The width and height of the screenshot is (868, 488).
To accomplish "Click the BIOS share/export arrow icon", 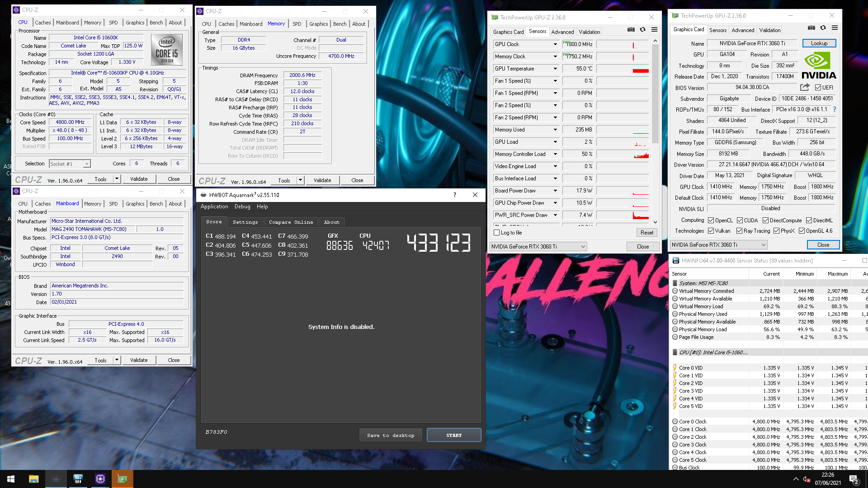I will pos(805,87).
